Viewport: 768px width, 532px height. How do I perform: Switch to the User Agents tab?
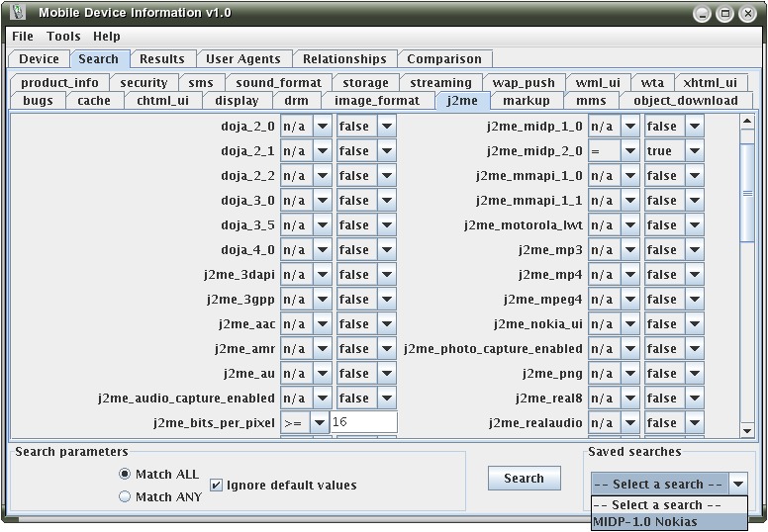click(242, 59)
